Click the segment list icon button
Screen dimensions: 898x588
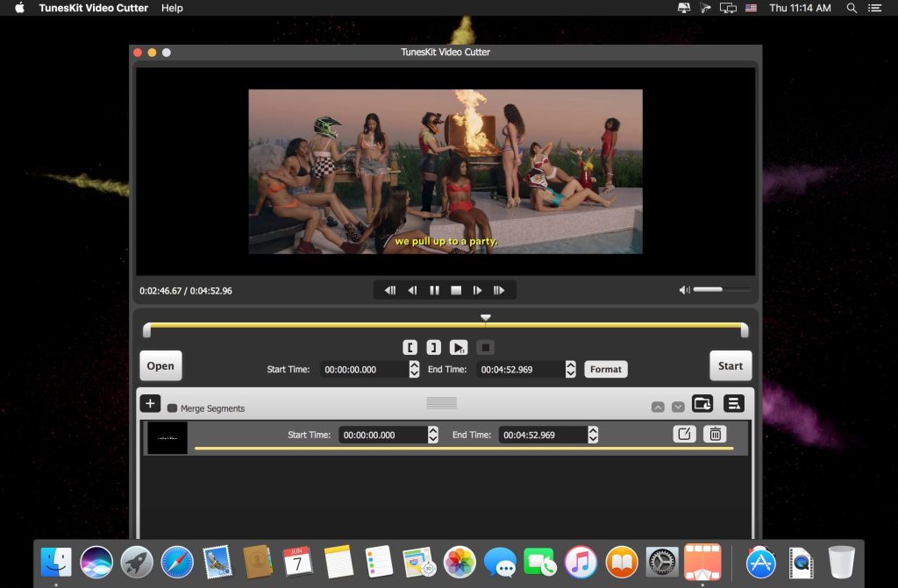click(733, 404)
